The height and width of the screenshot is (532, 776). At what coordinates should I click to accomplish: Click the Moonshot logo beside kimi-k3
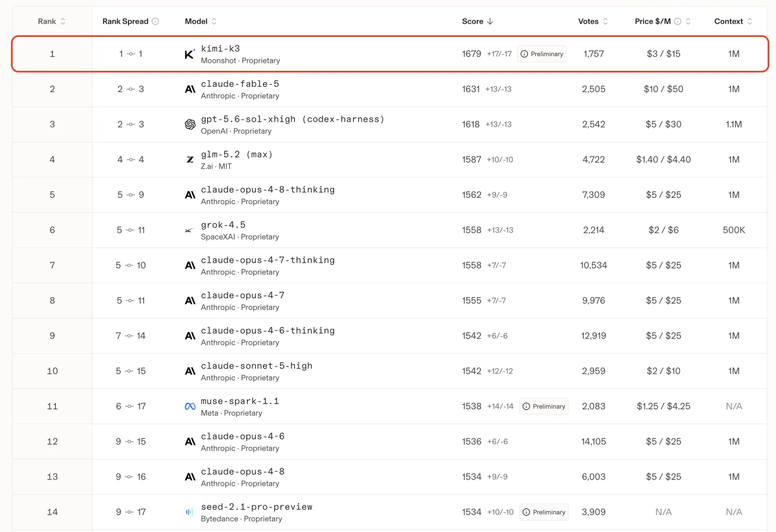(190, 54)
